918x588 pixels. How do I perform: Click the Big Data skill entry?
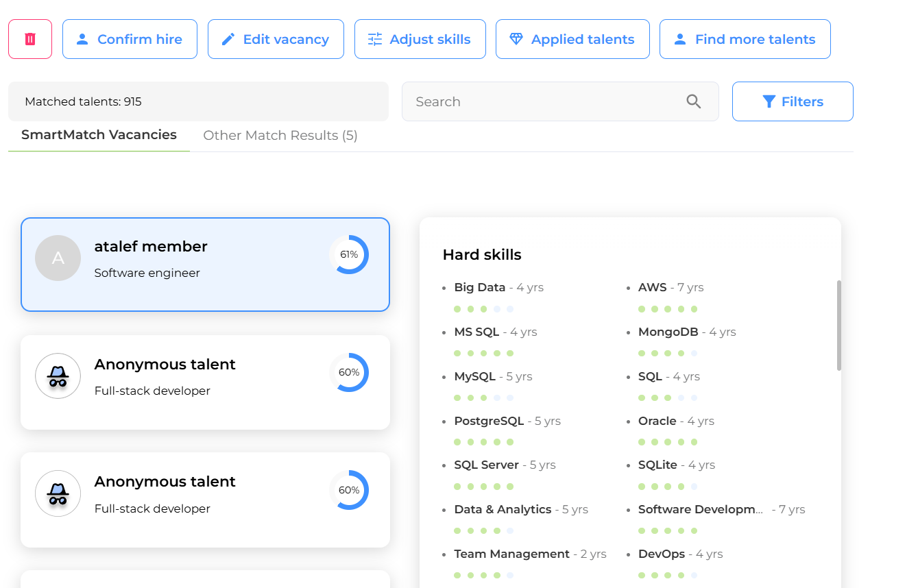[x=498, y=287]
